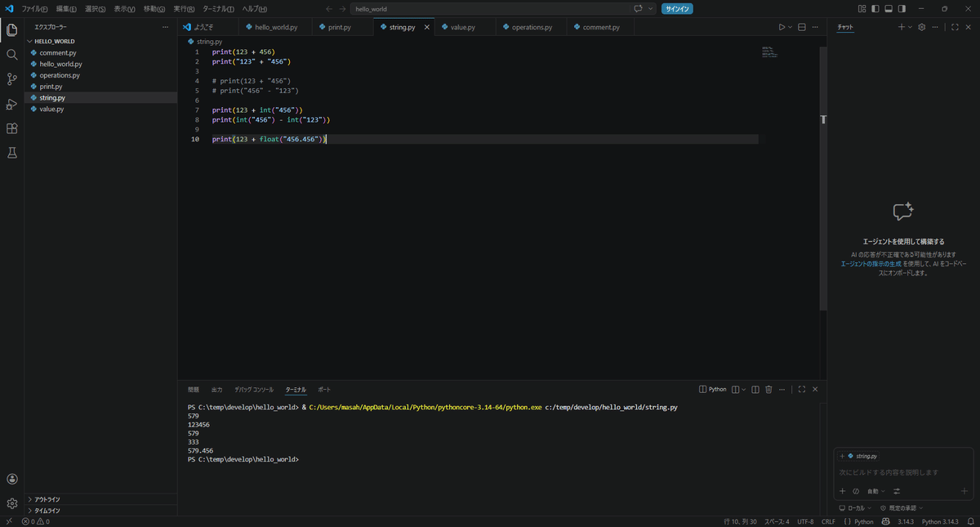The height and width of the screenshot is (527, 980).
Task: Open the terminal launch profile dropdown
Action: tap(744, 390)
